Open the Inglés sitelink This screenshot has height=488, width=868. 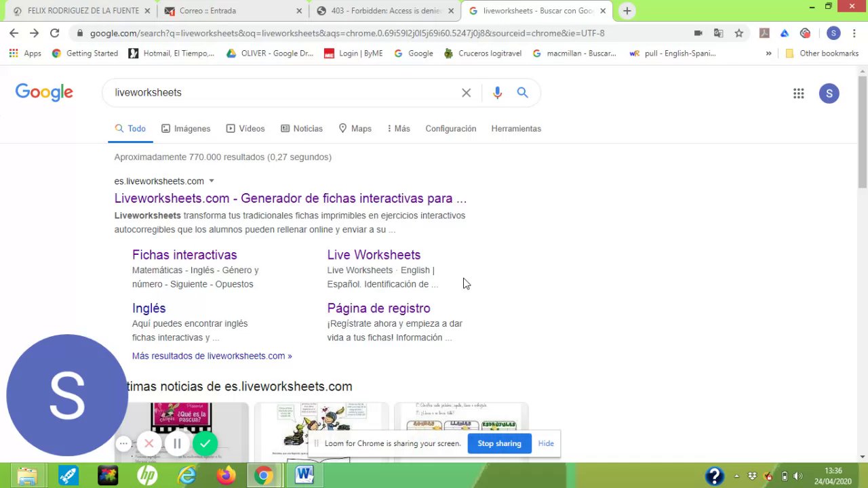[149, 308]
